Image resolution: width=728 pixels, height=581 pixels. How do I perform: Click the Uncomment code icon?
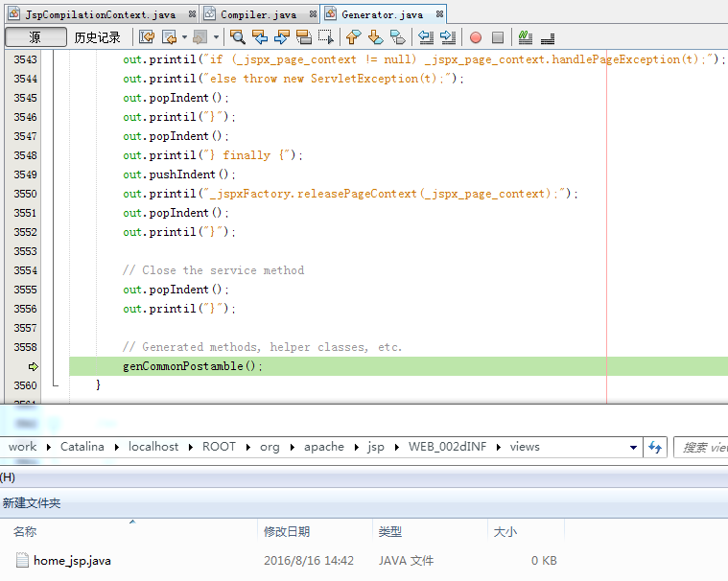[x=548, y=38]
